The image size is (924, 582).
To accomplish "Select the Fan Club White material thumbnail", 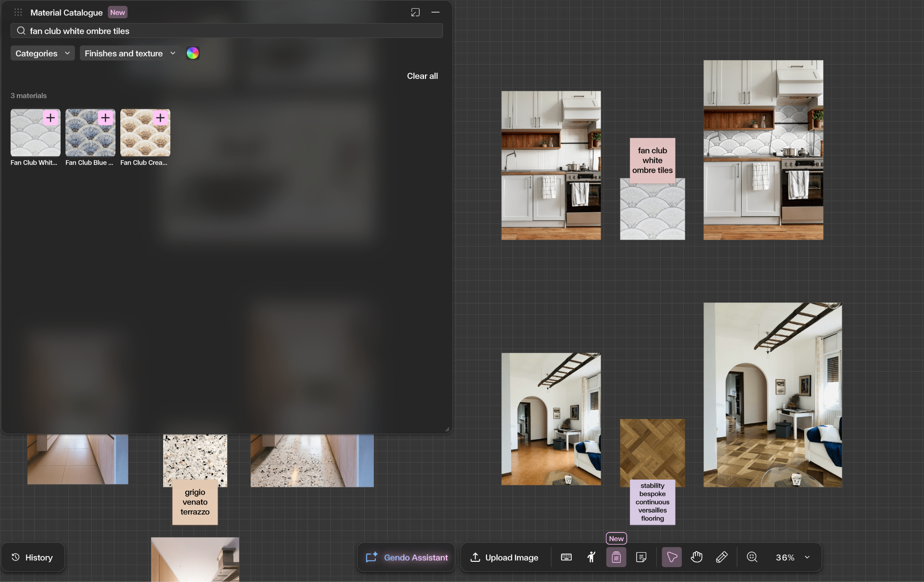I will point(36,133).
